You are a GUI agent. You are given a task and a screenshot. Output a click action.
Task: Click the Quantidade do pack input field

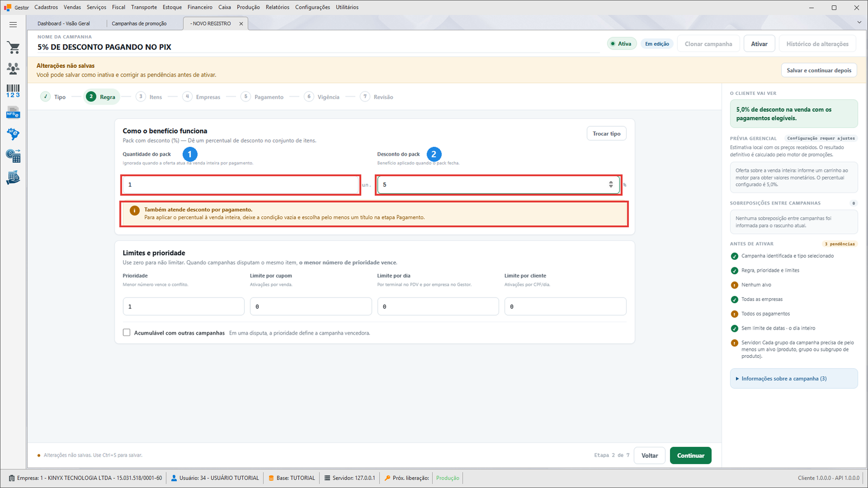coord(241,185)
